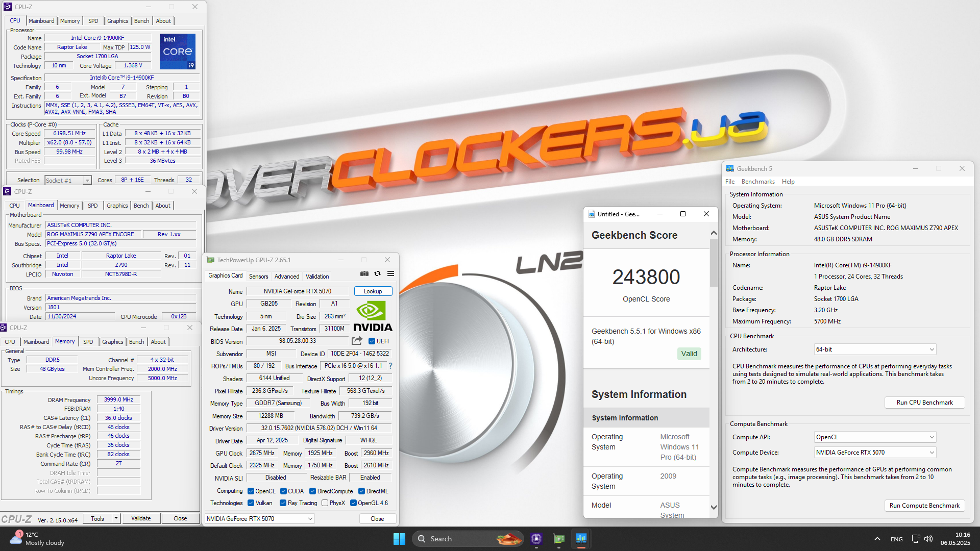Open the Validation tab in GPU-Z

[x=317, y=277]
